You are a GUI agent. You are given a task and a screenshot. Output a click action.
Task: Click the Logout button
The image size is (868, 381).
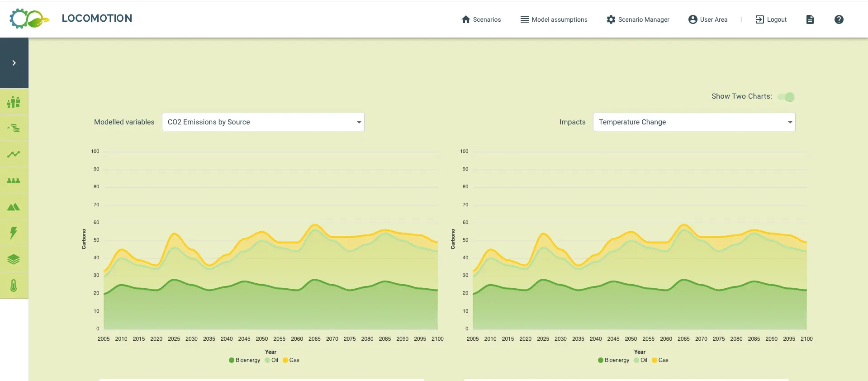point(771,19)
